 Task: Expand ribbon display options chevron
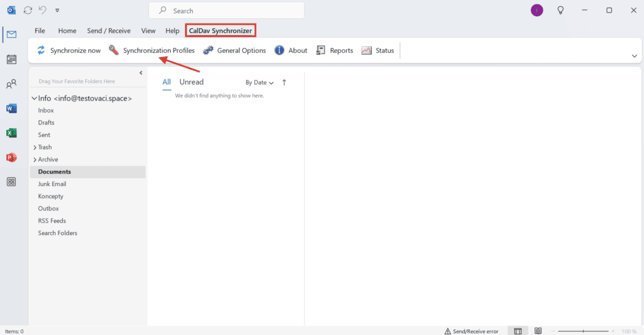pyautogui.click(x=634, y=56)
